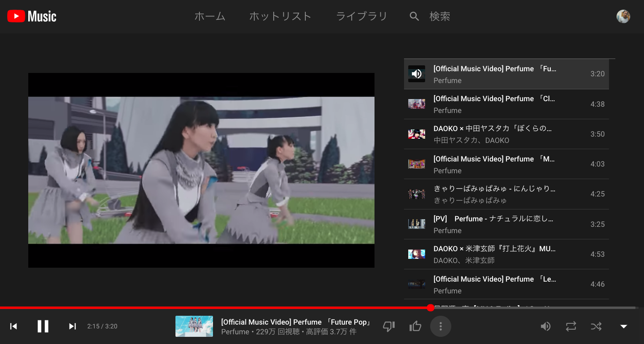
Task: Play Perfume 「M... queue item
Action: 507,164
